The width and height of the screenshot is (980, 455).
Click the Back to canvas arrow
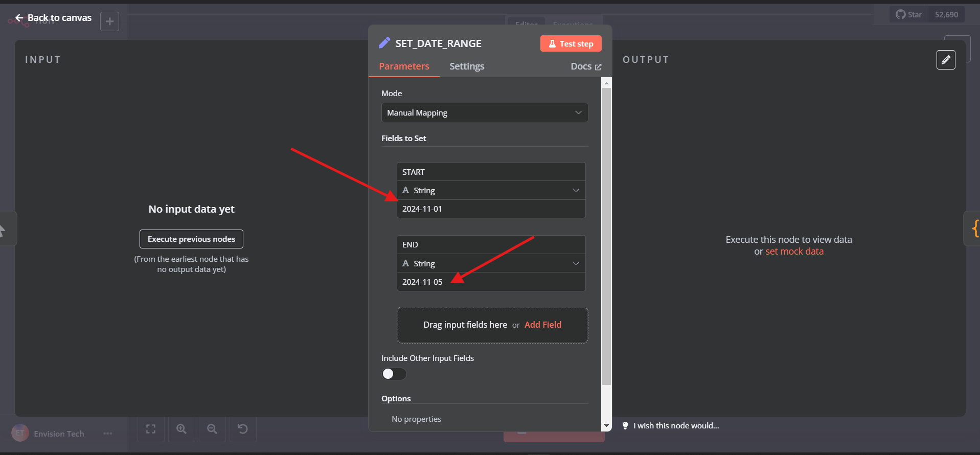pos(19,18)
